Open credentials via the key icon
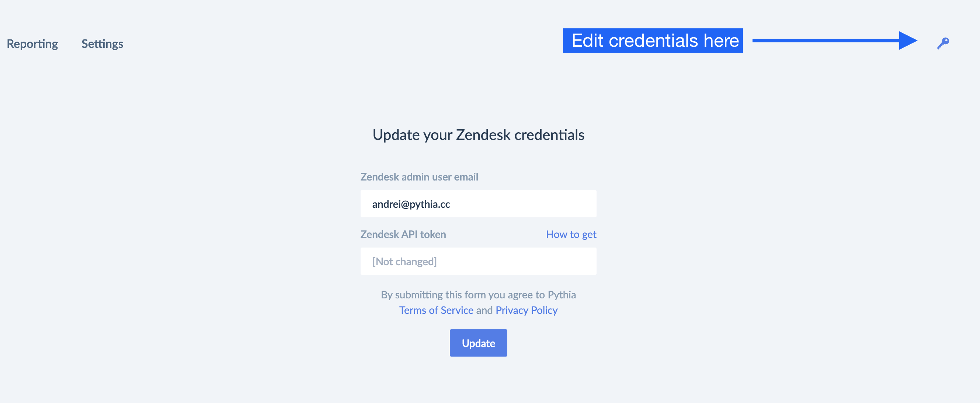Viewport: 980px width, 403px height. 943,44
